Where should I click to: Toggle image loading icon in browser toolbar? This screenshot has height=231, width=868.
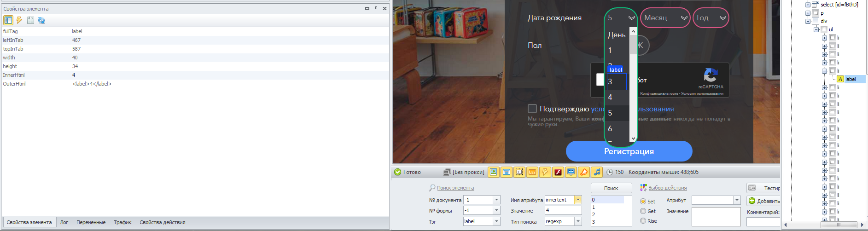coord(494,172)
